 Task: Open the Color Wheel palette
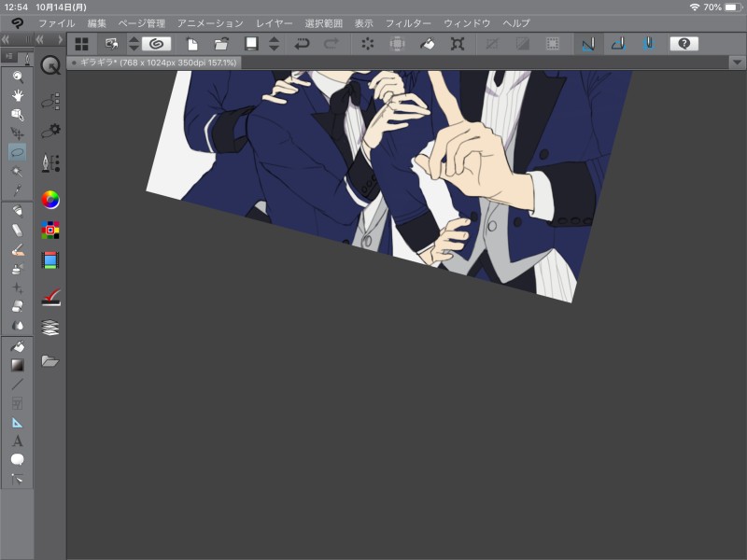(50, 200)
